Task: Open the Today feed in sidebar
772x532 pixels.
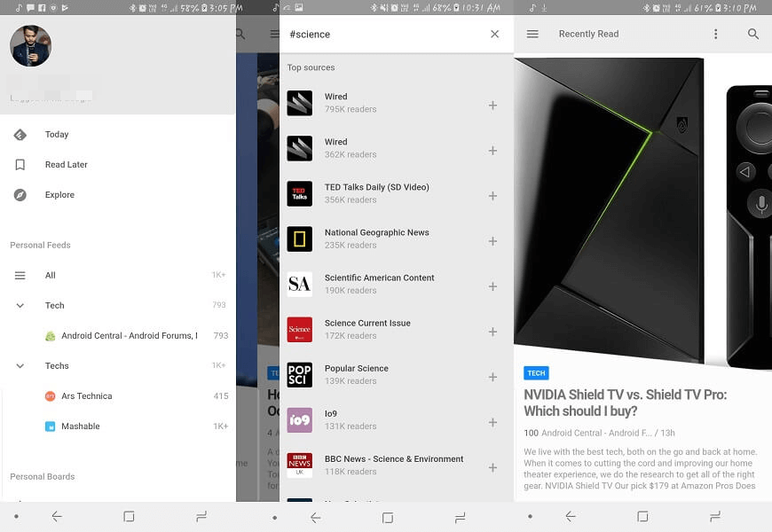Action: [x=118, y=135]
